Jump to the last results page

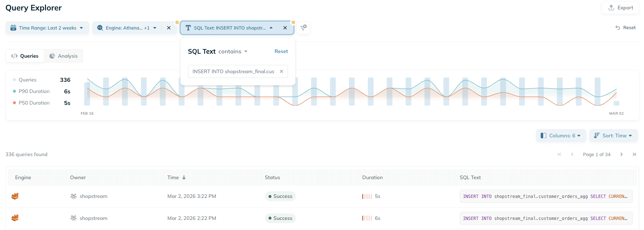point(634,154)
